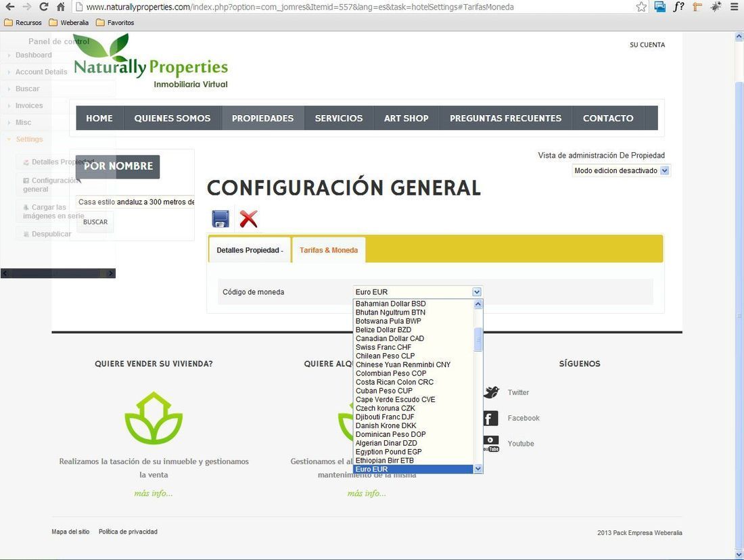Click the Naturally Properties logo
Screen dimensions: 744x560
coord(151,62)
